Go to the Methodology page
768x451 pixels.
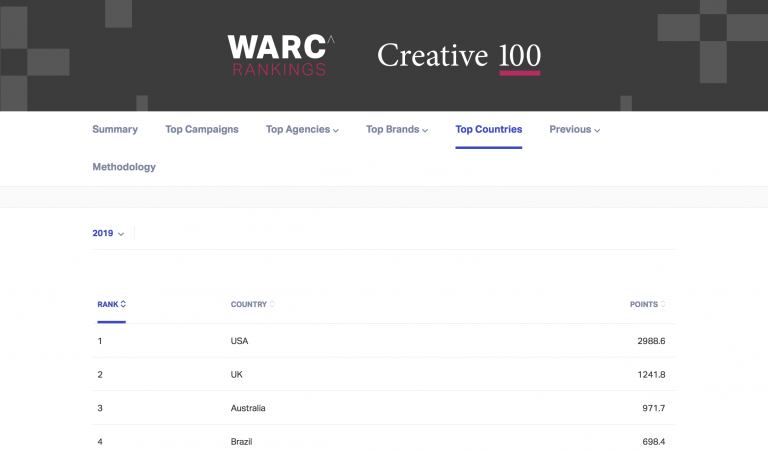pyautogui.click(x=124, y=167)
